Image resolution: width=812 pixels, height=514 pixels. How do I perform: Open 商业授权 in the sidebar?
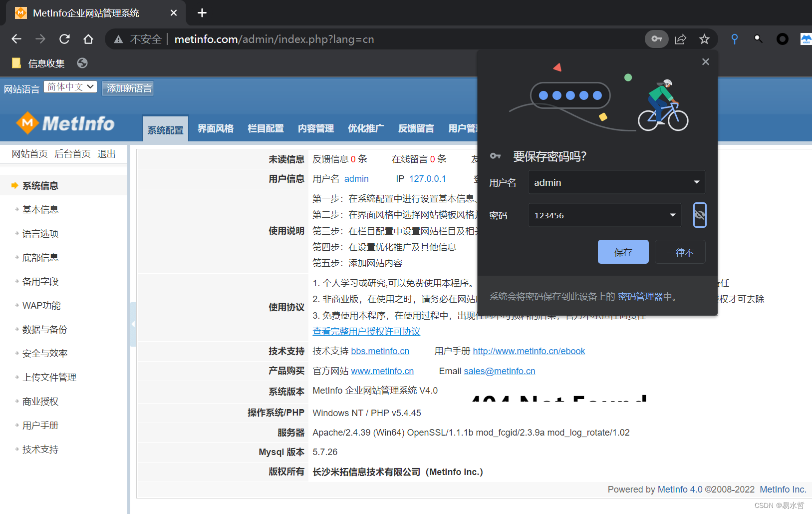[x=40, y=402]
